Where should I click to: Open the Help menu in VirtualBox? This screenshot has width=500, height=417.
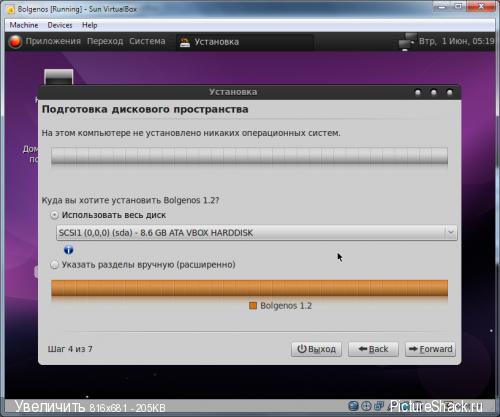click(90, 25)
